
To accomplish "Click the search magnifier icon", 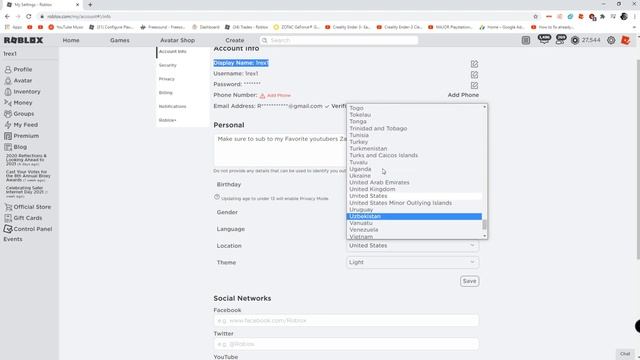I will point(264,40).
